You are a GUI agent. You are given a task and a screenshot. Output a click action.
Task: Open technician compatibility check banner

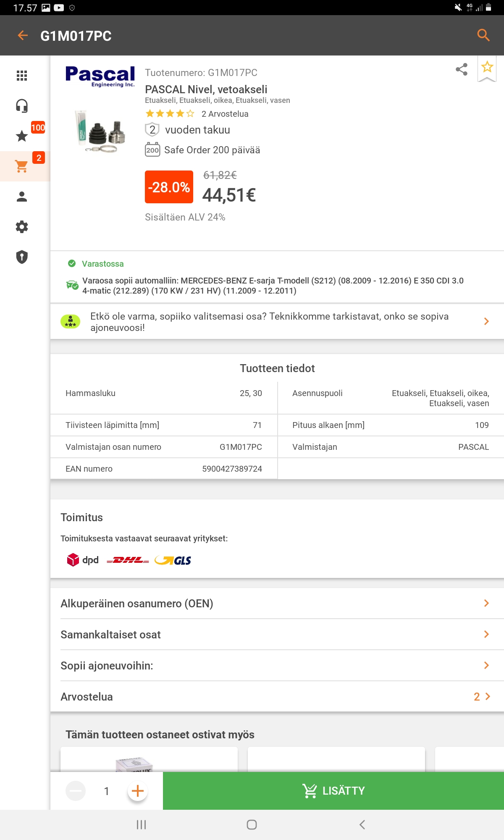pyautogui.click(x=277, y=322)
